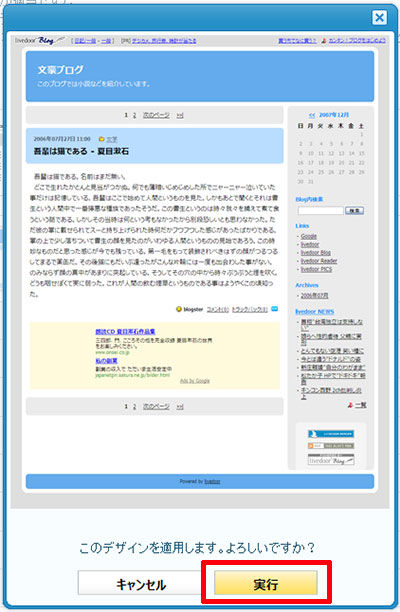This screenshot has width=400, height=612.
Task: Click the 検索 button in the sidebar
Action: tap(354, 211)
